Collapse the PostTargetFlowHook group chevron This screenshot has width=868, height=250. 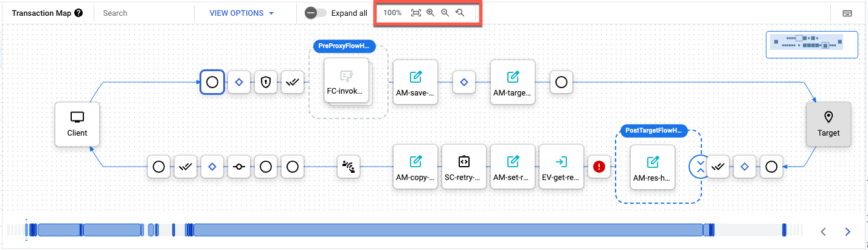point(700,166)
